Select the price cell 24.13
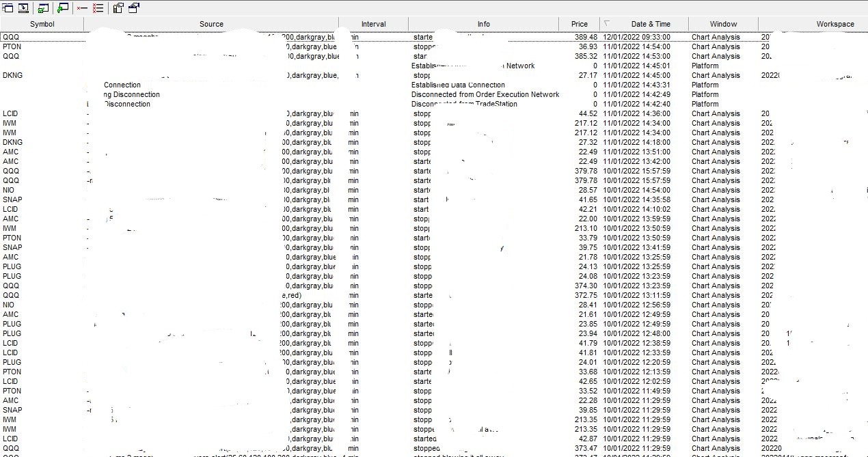The width and height of the screenshot is (868, 457). (588, 266)
